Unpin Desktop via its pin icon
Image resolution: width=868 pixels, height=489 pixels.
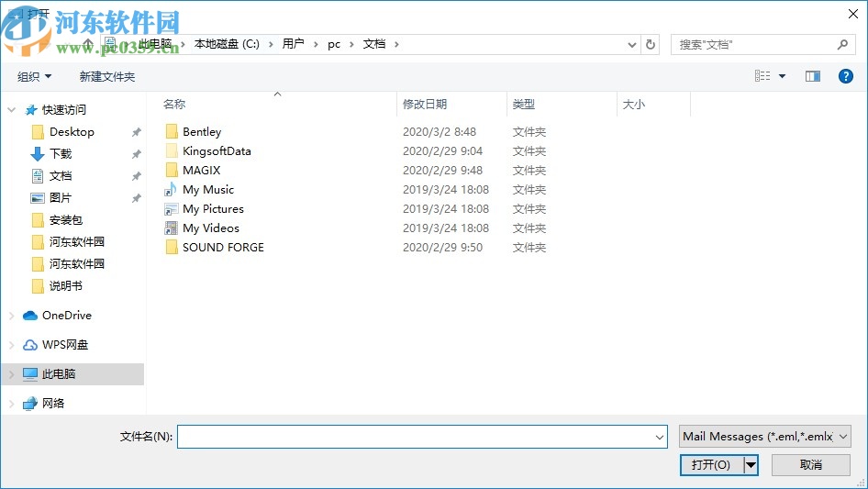[x=136, y=132]
